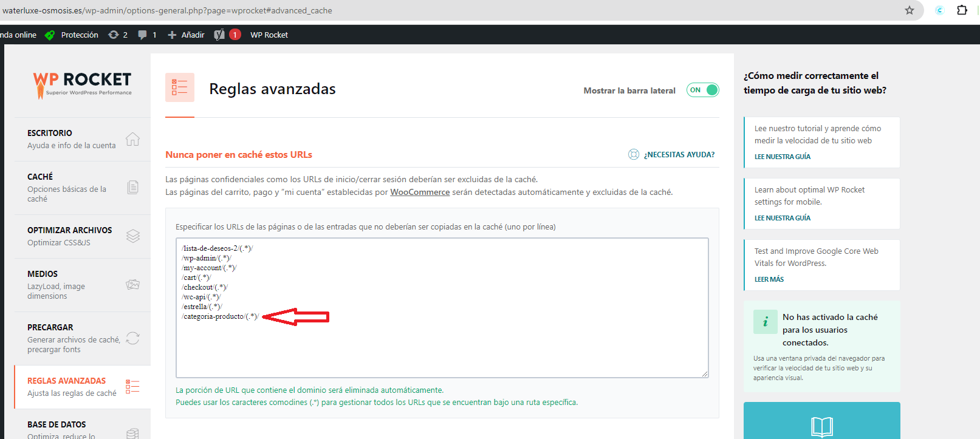Click the Caché document icon
This screenshot has width=980, height=439.
click(133, 187)
